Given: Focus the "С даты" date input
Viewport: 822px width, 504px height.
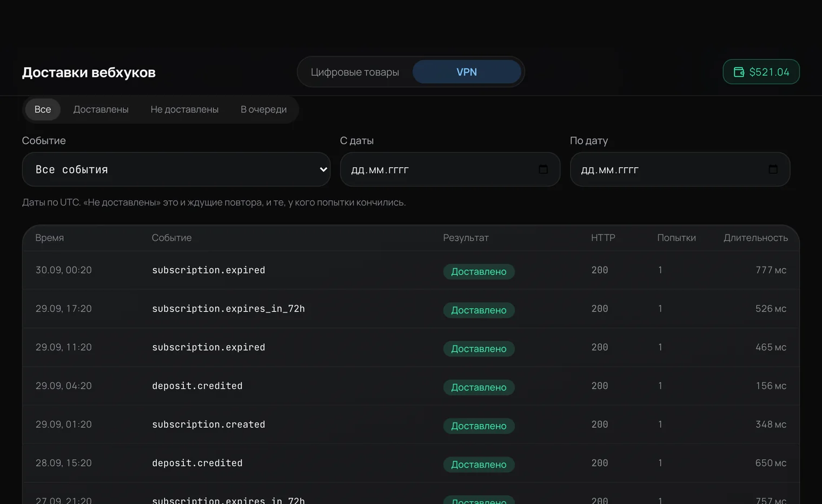Looking at the screenshot, I should (x=450, y=169).
